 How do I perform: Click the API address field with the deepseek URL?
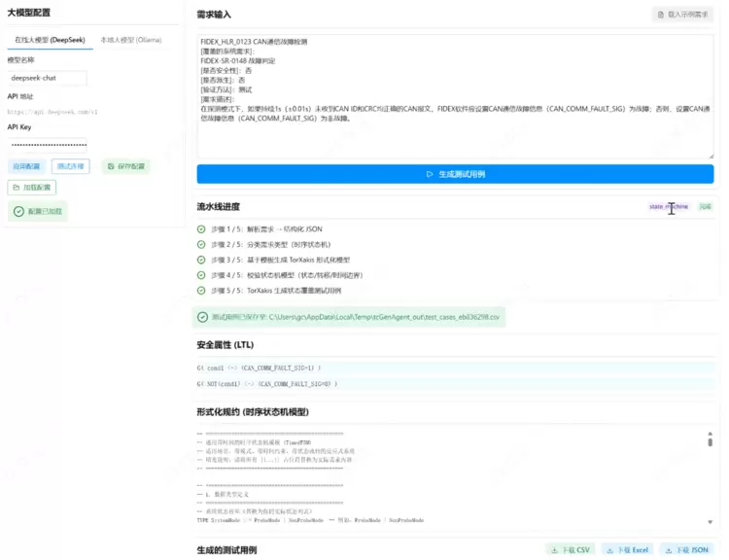click(52, 112)
